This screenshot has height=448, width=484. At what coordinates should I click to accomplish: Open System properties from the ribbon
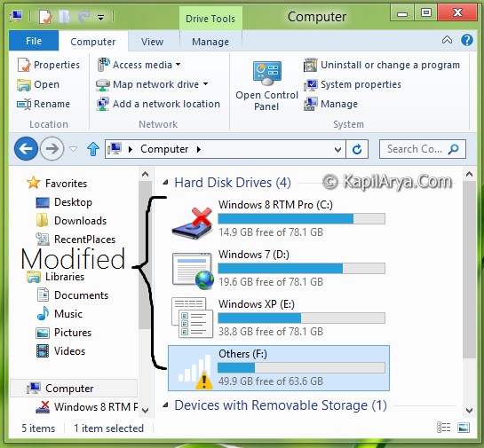(353, 85)
